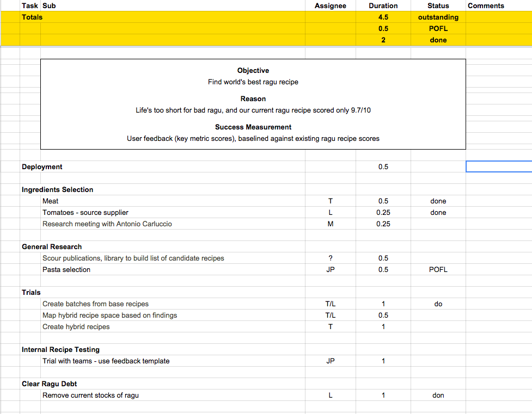Viewport: 532px width, 414px height.
Task: Click the Success Measurement heading
Action: 253,127
